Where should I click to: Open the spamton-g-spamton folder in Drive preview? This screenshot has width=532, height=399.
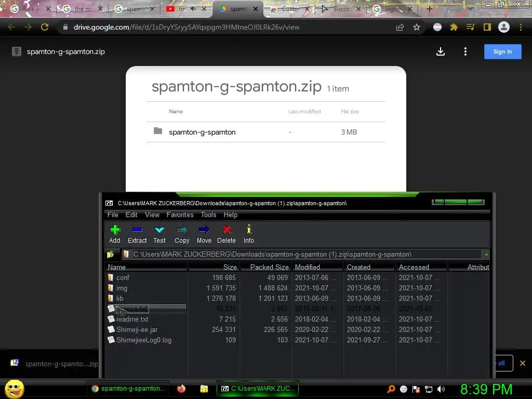click(265, 132)
